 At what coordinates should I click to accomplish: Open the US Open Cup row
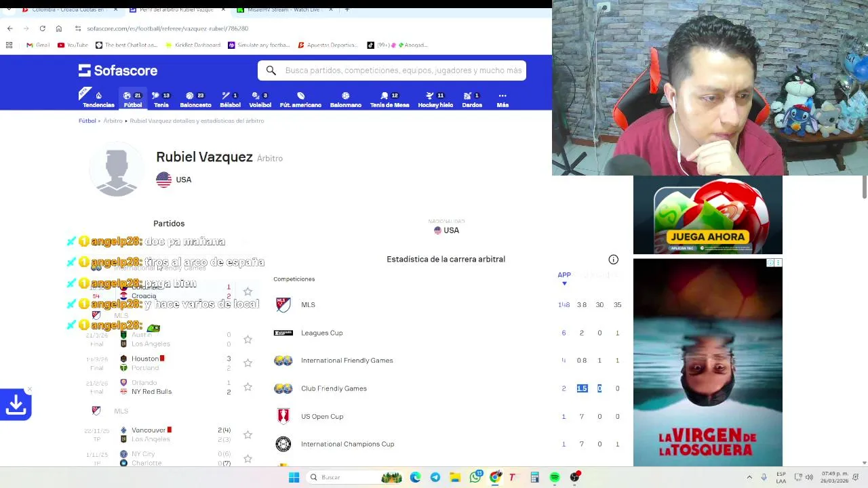coord(448,416)
